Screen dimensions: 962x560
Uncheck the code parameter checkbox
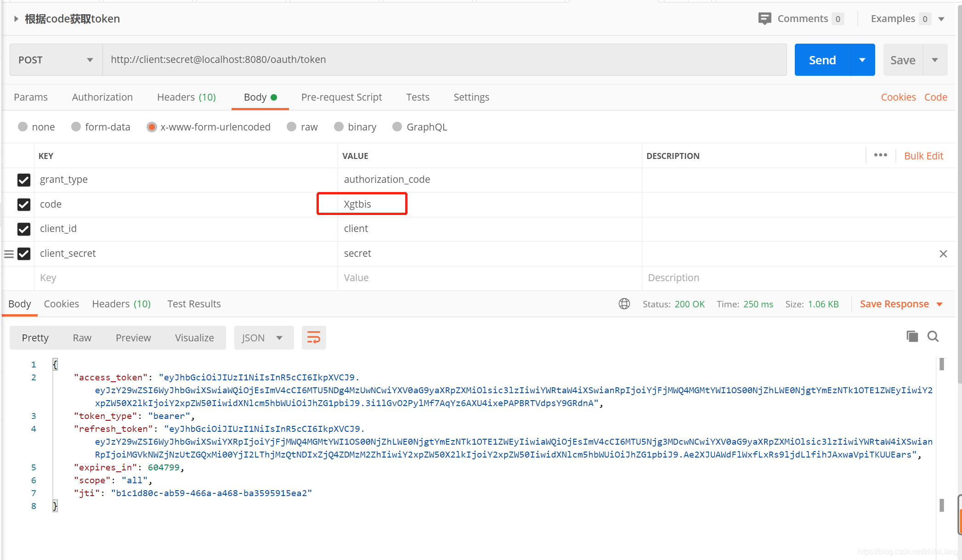pos(24,204)
